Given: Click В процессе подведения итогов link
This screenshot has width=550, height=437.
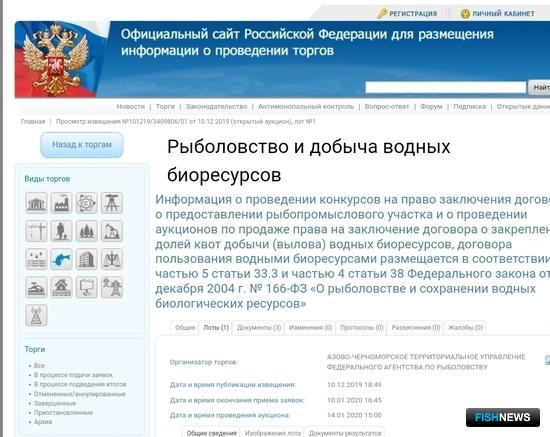Looking at the screenshot, I should (80, 384).
